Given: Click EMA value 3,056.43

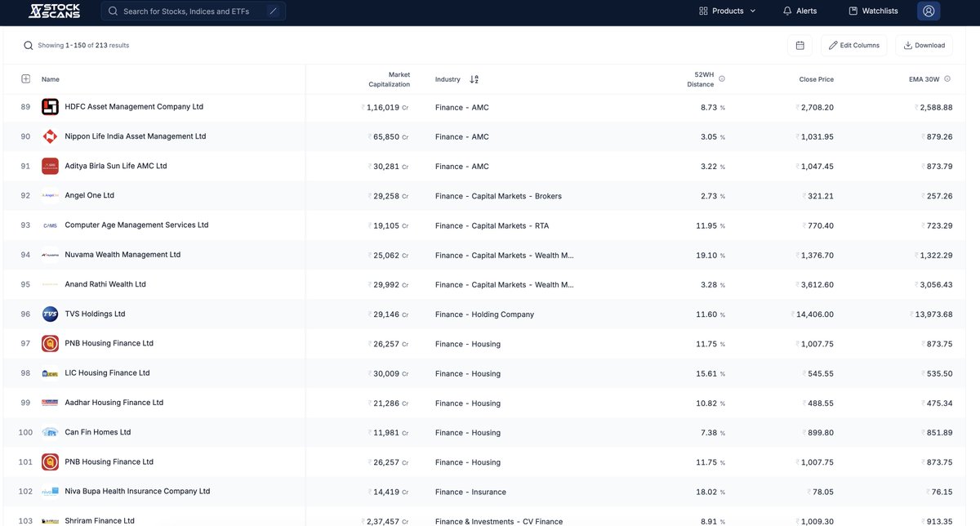Looking at the screenshot, I should pos(933,285).
